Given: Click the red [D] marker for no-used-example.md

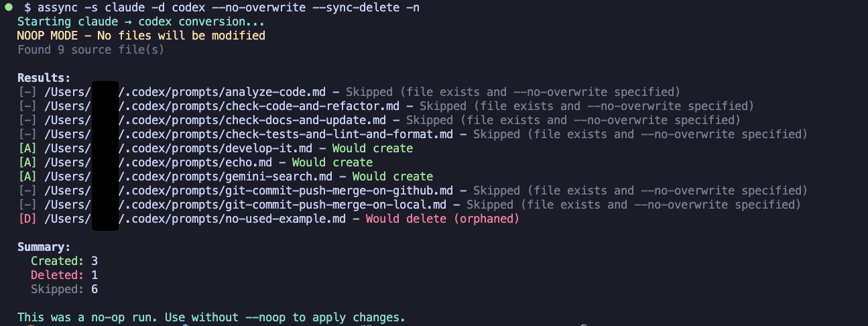Looking at the screenshot, I should pyautogui.click(x=27, y=219).
